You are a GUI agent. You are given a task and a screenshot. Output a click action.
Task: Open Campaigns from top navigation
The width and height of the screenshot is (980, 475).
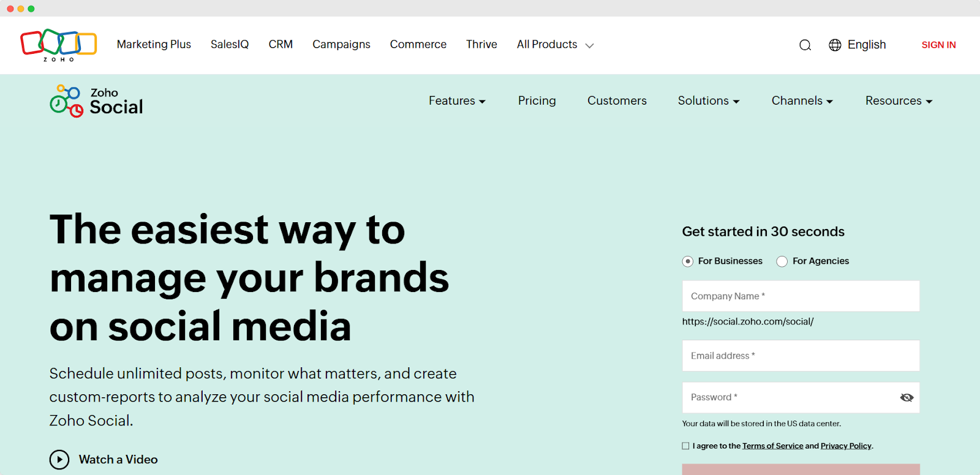(x=341, y=45)
